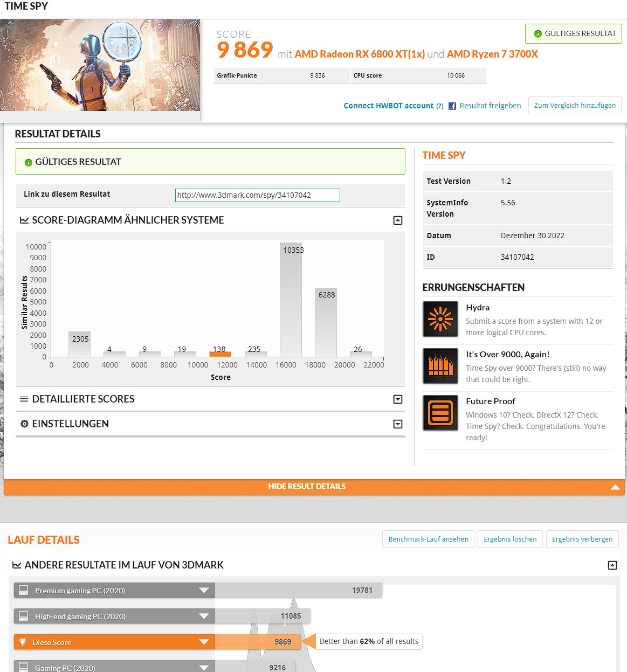
Task: Click the 19781 Premium gaming PC score bar
Action: point(298,590)
